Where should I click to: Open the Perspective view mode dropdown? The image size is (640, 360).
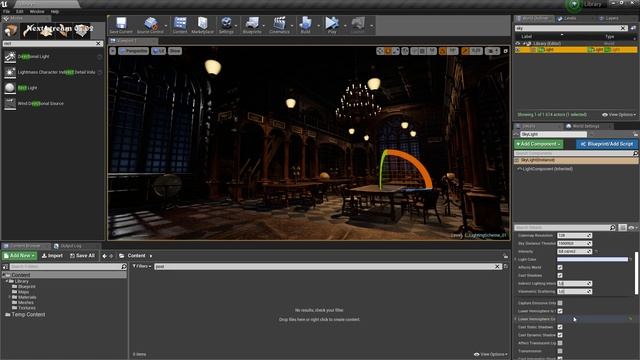[x=133, y=51]
